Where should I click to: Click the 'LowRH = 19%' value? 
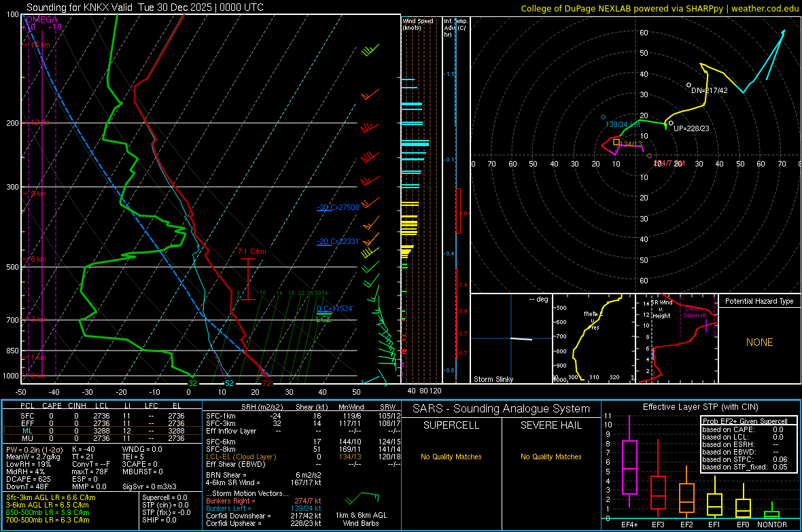(x=29, y=464)
